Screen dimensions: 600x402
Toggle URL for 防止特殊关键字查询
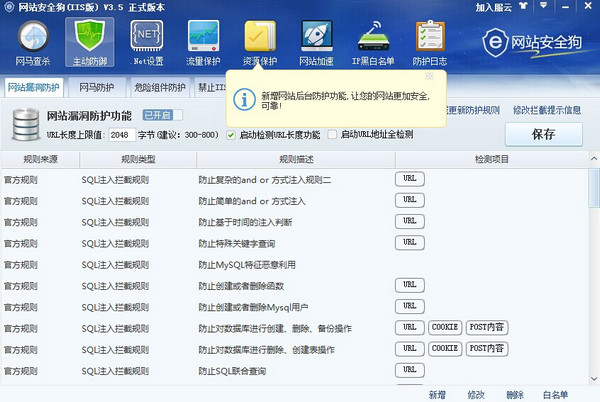409,243
